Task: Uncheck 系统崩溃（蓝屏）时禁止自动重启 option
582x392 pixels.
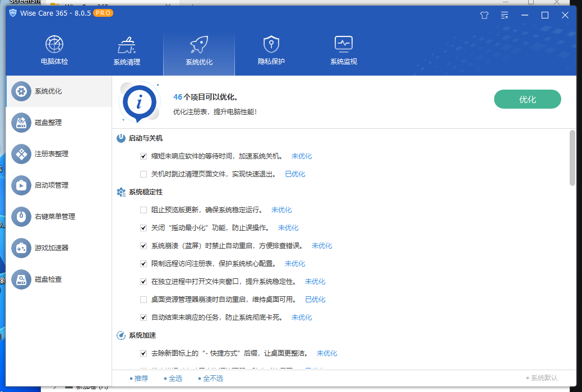Action: click(144, 245)
